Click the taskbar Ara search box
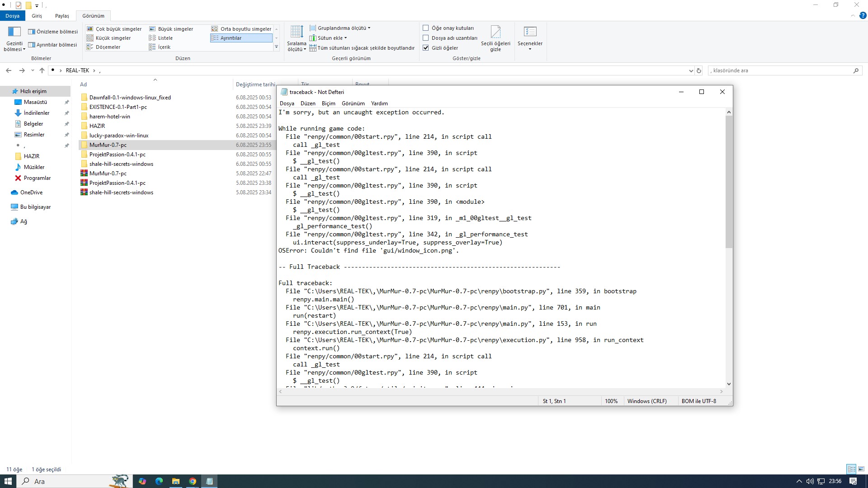The height and width of the screenshot is (488, 868). click(75, 481)
